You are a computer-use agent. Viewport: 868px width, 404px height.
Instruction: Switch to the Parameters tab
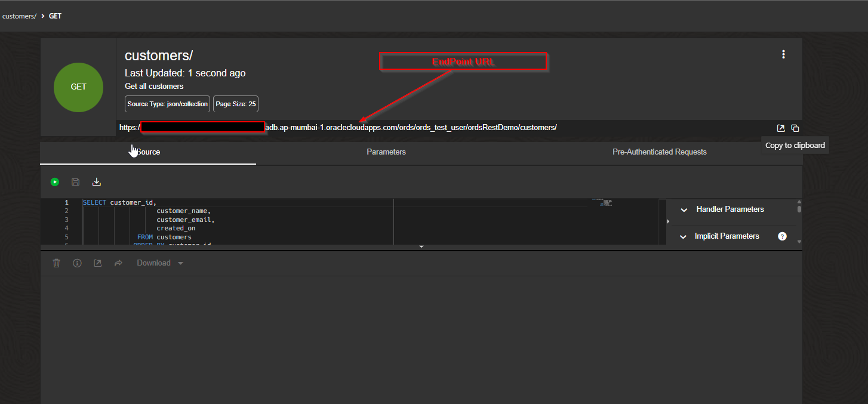386,152
